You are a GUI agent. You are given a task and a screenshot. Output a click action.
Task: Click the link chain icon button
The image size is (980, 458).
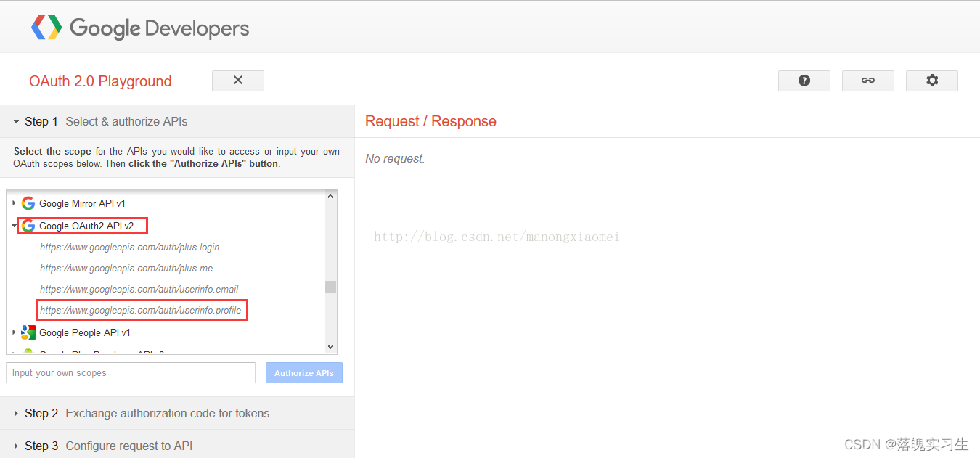[x=867, y=81]
